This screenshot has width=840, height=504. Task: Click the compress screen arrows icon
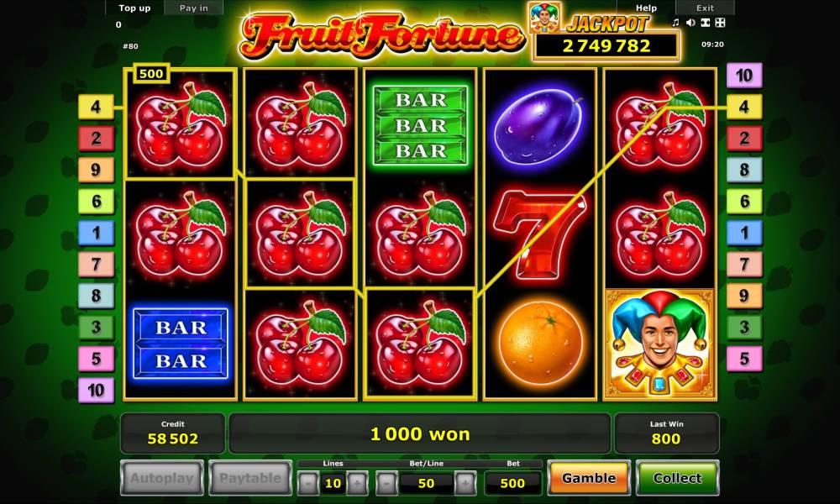[x=706, y=23]
